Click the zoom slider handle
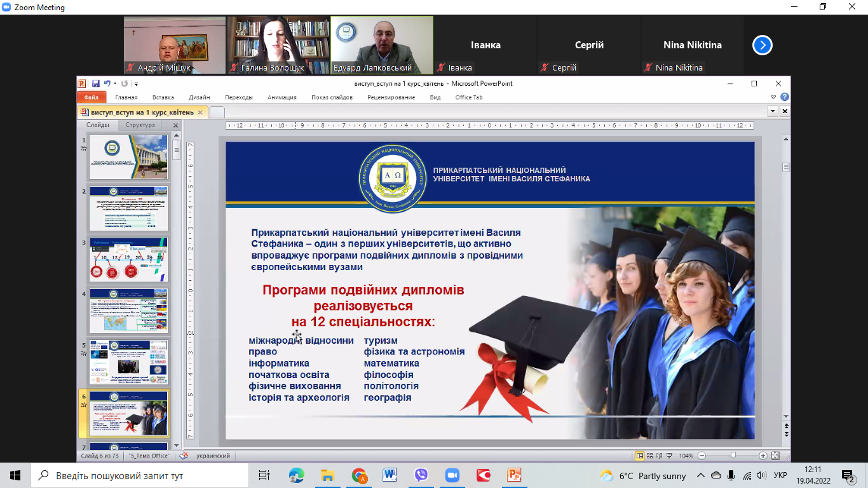868x488 pixels. [x=733, y=456]
